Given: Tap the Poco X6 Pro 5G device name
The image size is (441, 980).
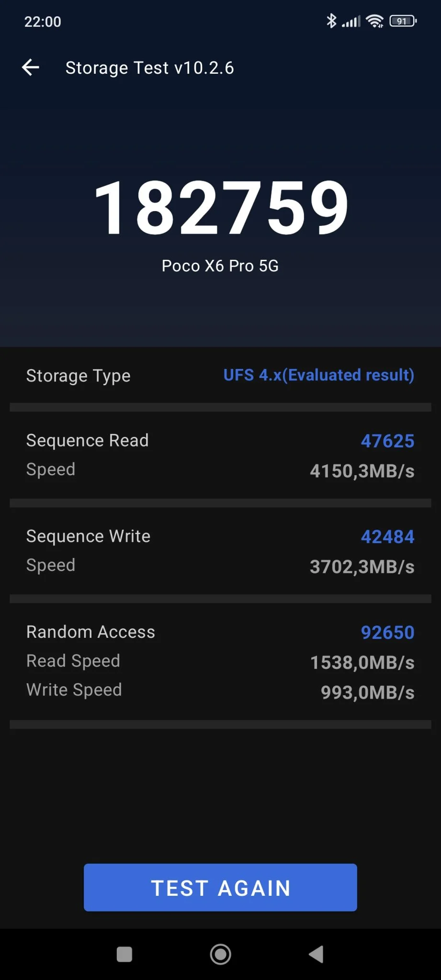Looking at the screenshot, I should [220, 266].
